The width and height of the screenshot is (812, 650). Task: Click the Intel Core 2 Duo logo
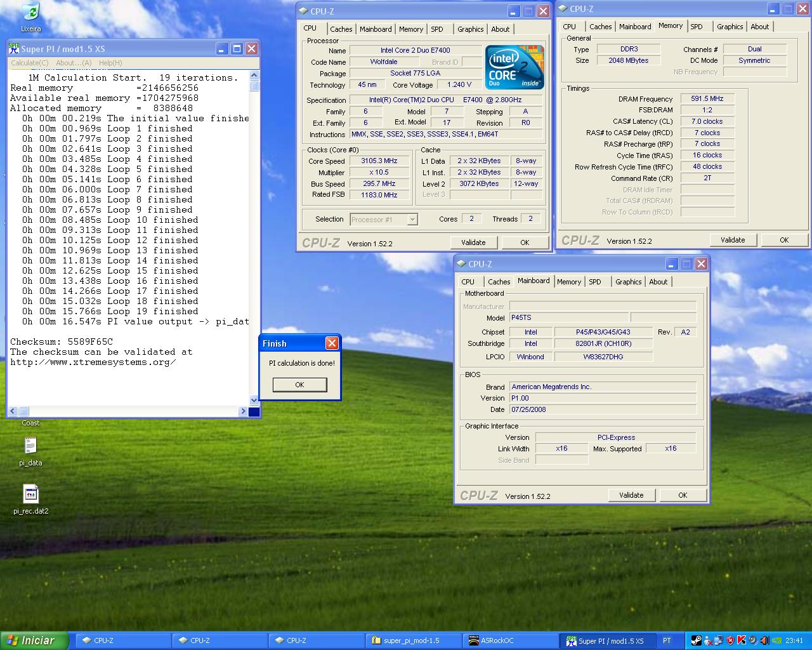point(514,67)
